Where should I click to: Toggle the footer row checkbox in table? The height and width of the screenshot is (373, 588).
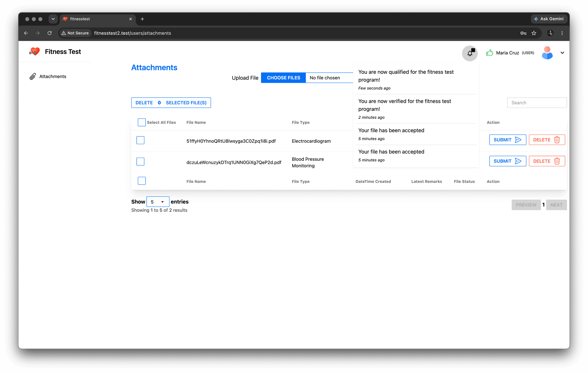[142, 181]
